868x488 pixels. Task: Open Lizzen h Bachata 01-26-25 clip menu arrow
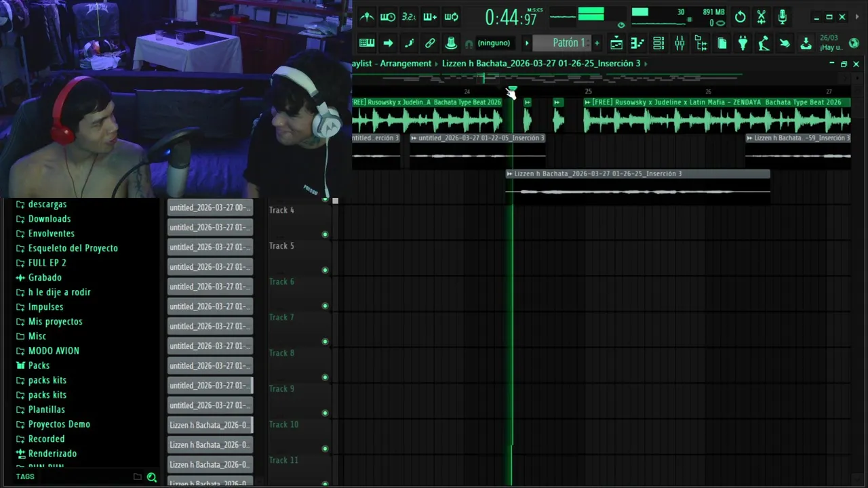[x=510, y=174]
